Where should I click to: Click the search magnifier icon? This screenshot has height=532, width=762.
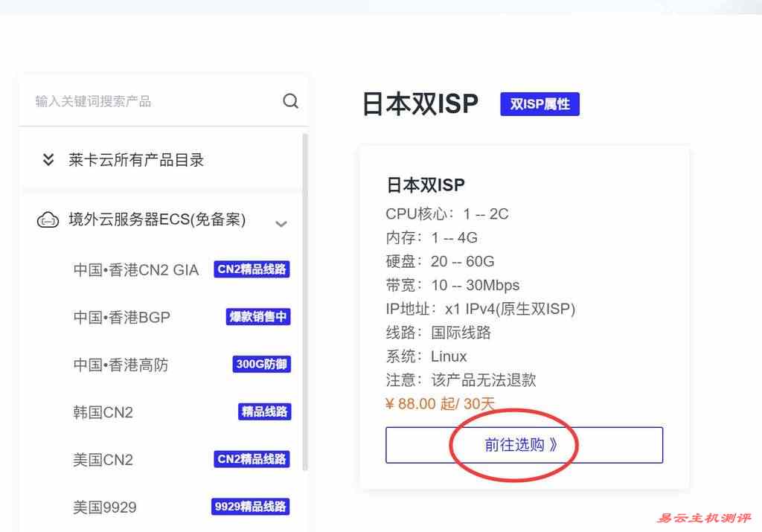coord(291,101)
